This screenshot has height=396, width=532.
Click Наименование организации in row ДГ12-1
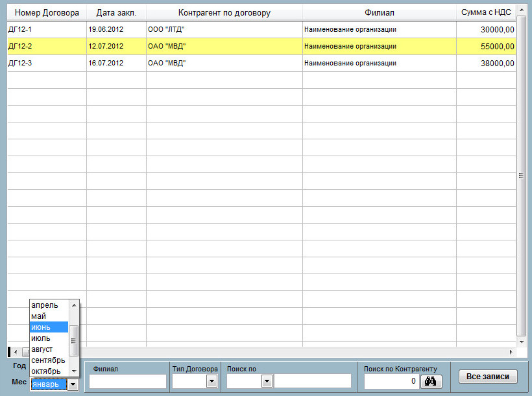[380, 30]
